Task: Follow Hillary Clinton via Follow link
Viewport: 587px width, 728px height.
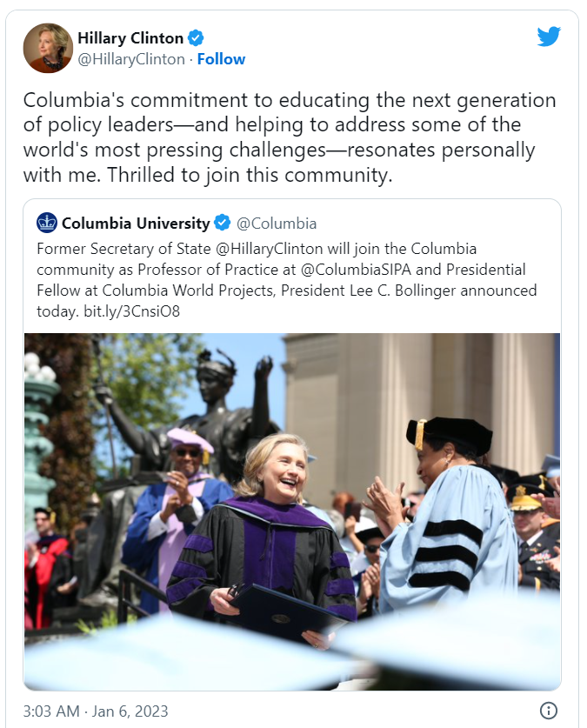Action: [221, 59]
